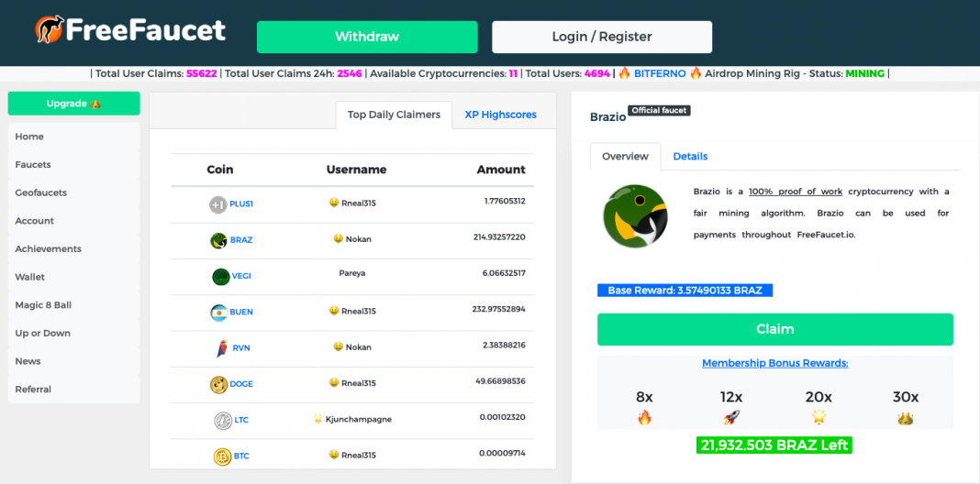Click the FreeFaucet kangaroo logo icon
Viewport: 980px width, 484px height.
[49, 29]
